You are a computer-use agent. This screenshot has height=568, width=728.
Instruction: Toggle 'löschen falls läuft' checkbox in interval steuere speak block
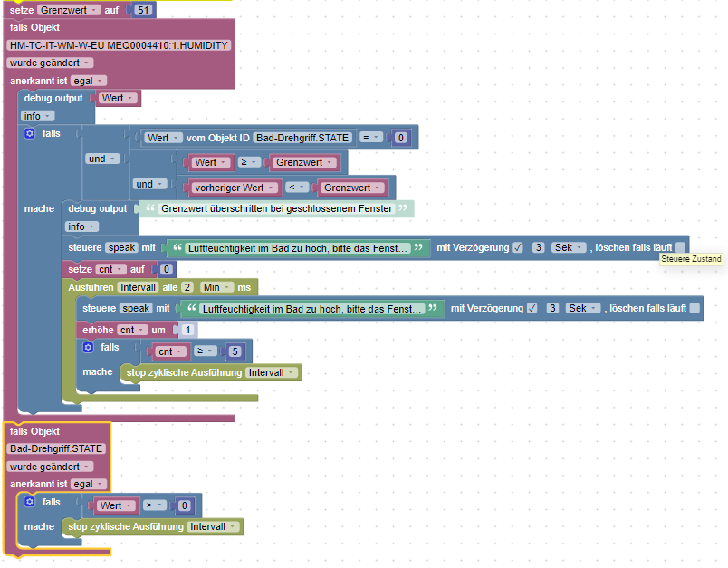tap(695, 308)
